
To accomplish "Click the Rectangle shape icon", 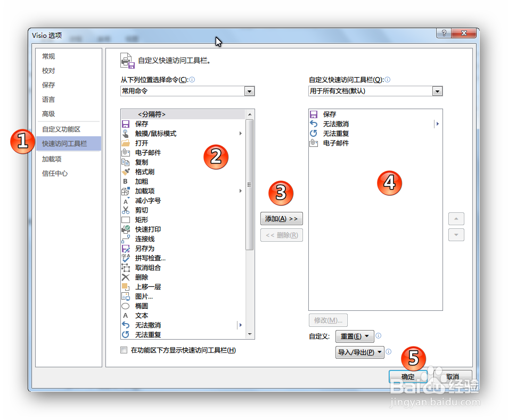I will pos(125,220).
